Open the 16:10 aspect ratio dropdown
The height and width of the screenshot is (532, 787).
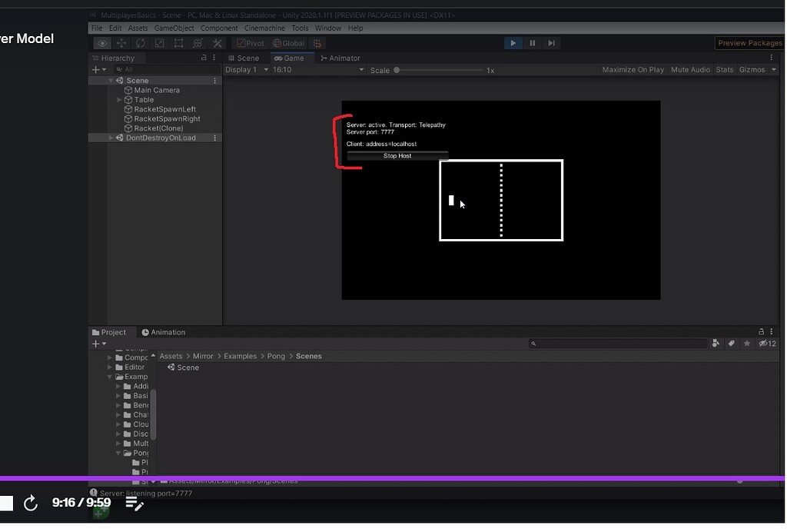pos(316,69)
